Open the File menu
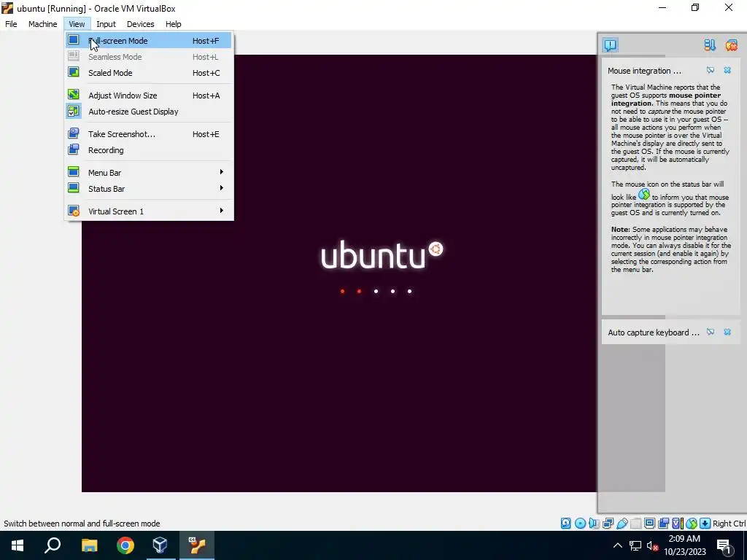 pos(11,24)
